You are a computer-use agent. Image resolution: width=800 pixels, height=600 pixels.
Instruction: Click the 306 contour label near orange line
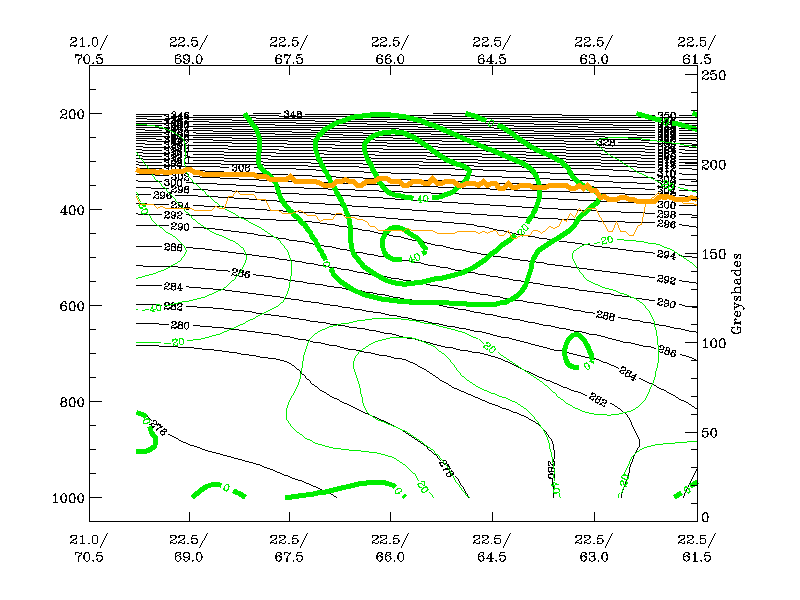click(240, 169)
